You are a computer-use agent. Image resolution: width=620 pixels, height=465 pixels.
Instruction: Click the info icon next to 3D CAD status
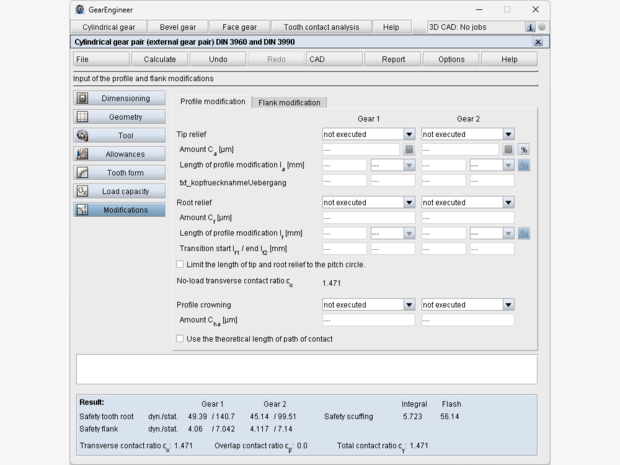pyautogui.click(x=530, y=27)
